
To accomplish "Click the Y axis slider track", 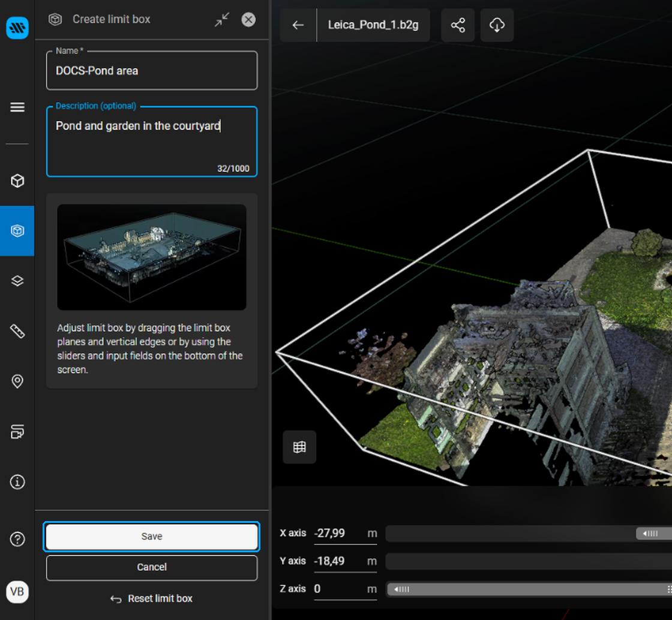I will click(x=529, y=561).
